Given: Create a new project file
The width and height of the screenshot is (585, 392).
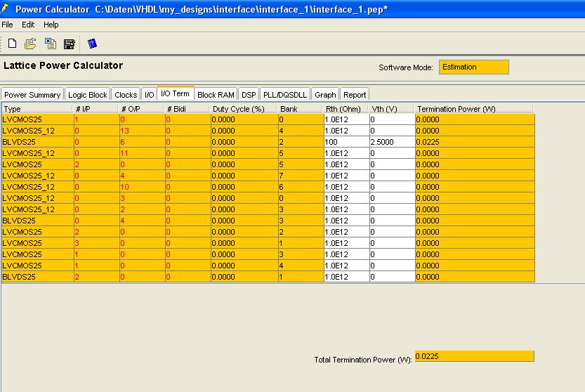Looking at the screenshot, I should pyautogui.click(x=13, y=44).
